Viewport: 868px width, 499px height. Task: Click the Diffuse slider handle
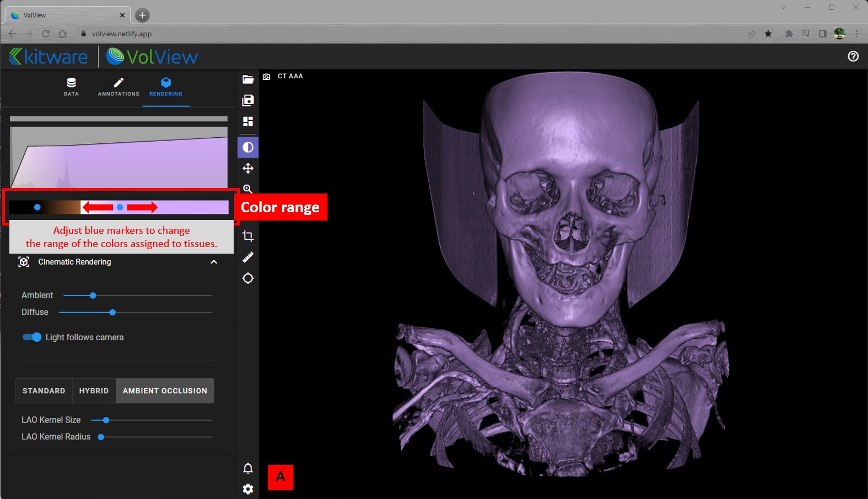click(x=112, y=313)
